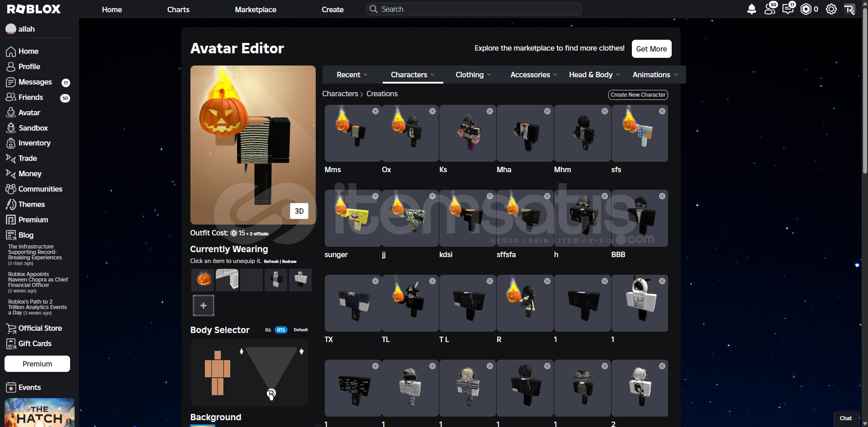The image size is (868, 427).
Task: Expand the Accessories dropdown
Action: [534, 75]
